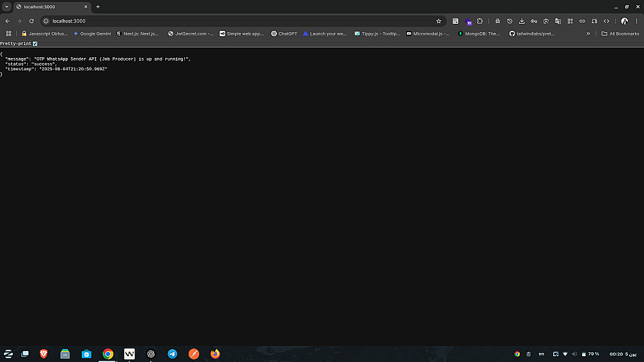Reload the localhost:3000 page

(32, 21)
